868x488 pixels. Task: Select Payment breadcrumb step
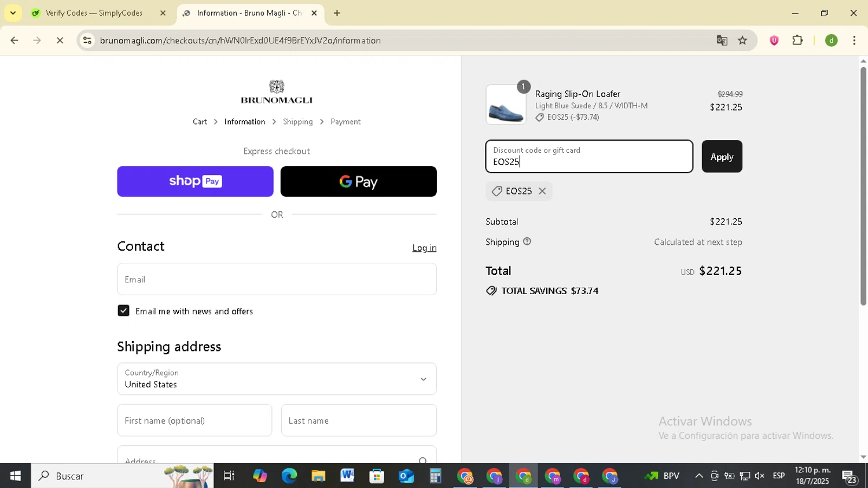click(345, 122)
